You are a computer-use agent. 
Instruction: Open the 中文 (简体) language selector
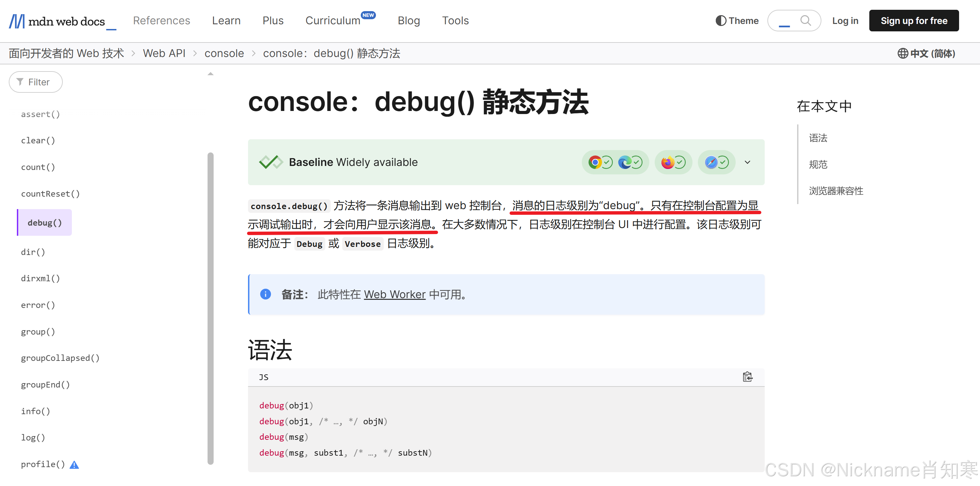point(926,54)
